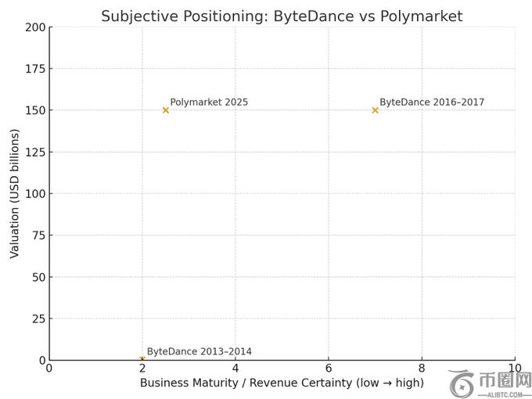Click the 'Polymarket 2025' annotation label
Screen dimensions: 532x399
(209, 102)
